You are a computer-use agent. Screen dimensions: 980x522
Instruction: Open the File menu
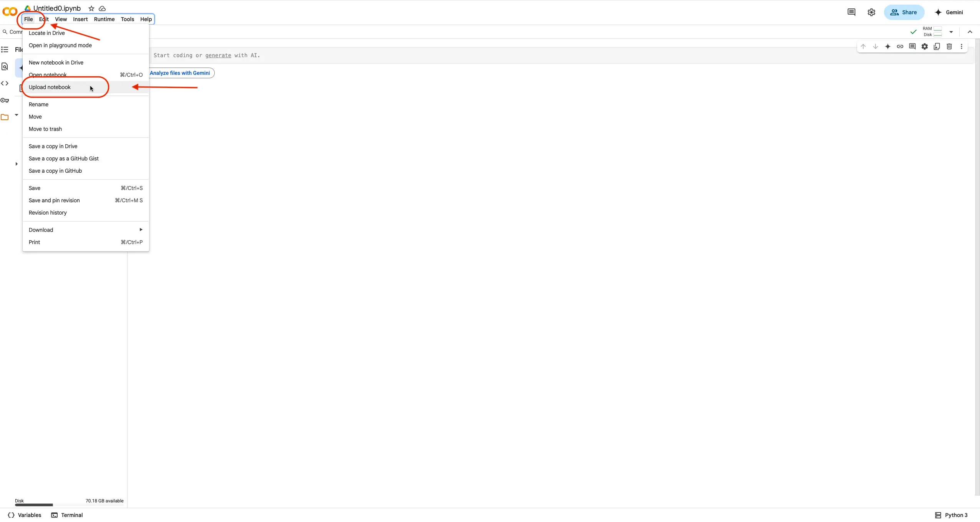tap(28, 19)
